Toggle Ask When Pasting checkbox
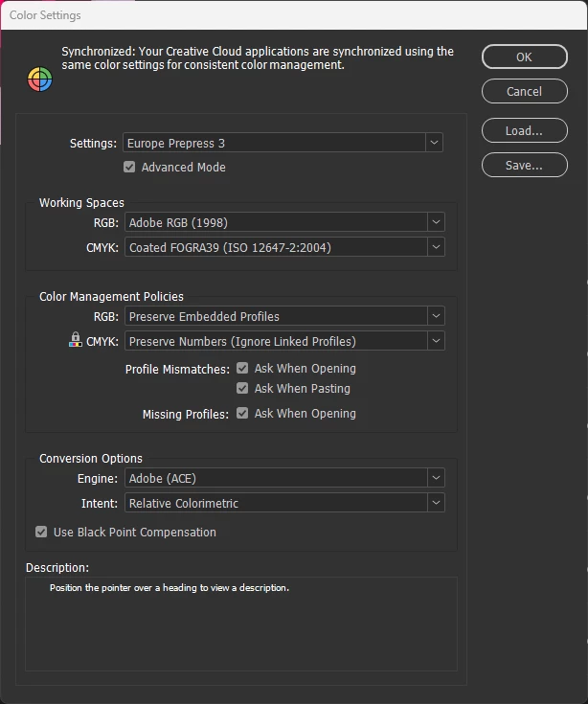Screen dimensions: 588x704 242,388
